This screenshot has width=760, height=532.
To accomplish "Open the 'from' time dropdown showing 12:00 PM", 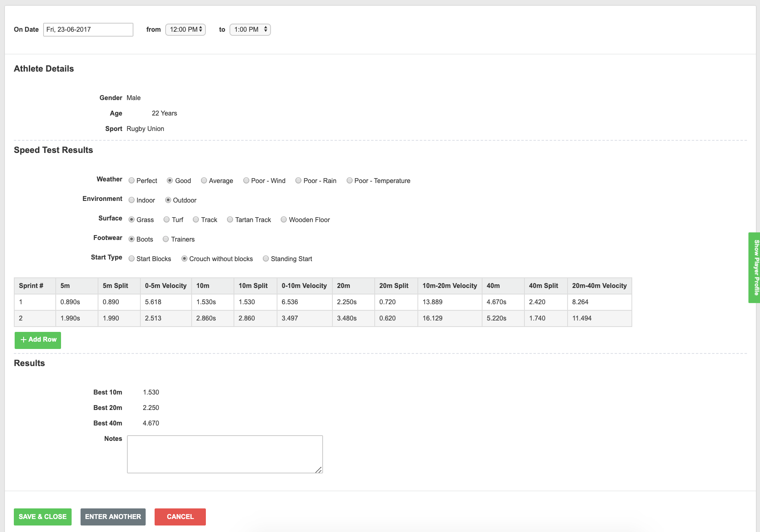I will pyautogui.click(x=186, y=30).
